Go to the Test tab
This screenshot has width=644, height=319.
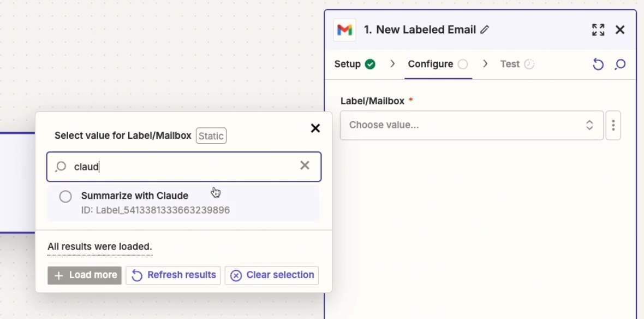pos(517,64)
